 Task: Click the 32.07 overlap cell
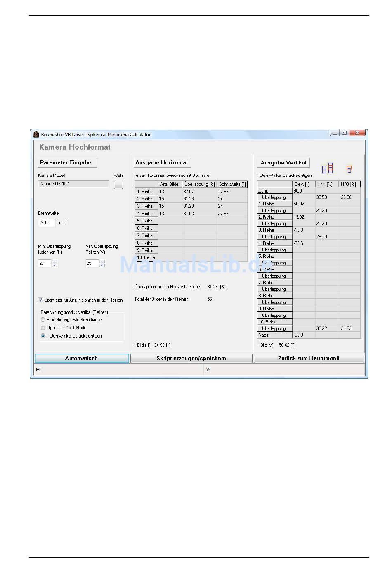[x=199, y=192]
